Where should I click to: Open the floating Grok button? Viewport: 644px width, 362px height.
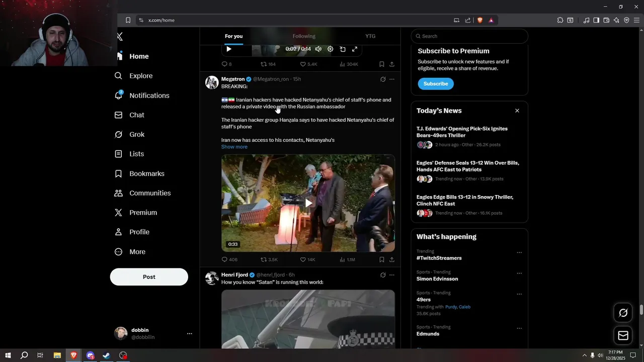pos(623,313)
